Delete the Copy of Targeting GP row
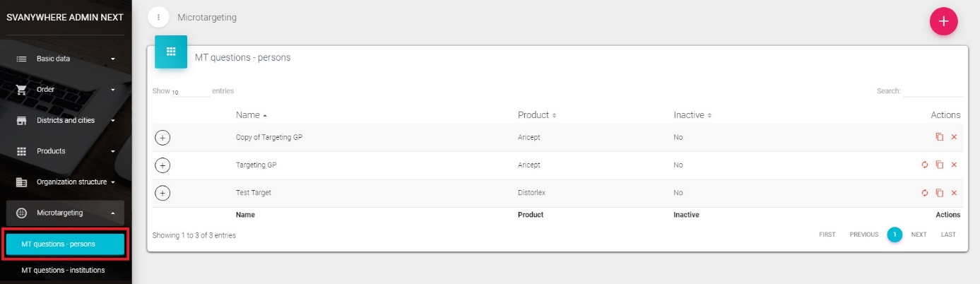The image size is (980, 284). coord(954,137)
